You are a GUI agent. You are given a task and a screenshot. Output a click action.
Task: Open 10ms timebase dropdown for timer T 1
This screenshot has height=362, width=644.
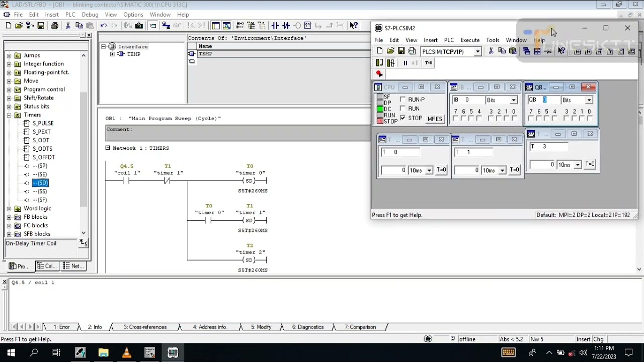click(503, 170)
